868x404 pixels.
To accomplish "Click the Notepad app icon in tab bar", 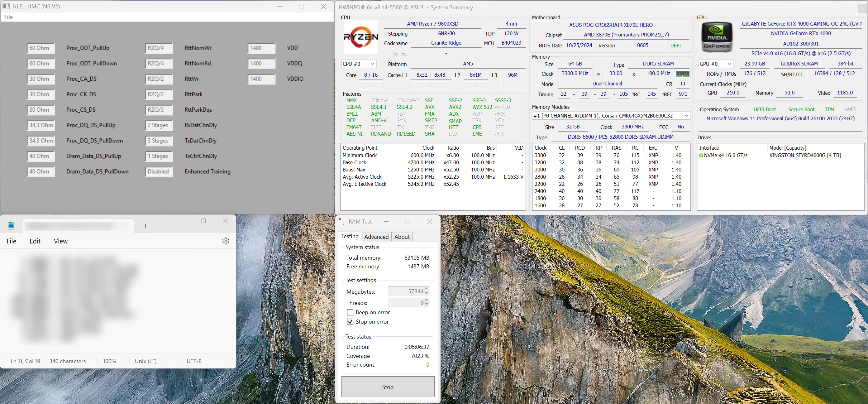I will coord(11,225).
